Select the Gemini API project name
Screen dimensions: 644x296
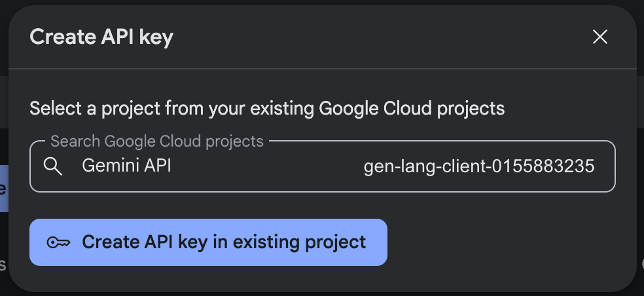point(126,166)
